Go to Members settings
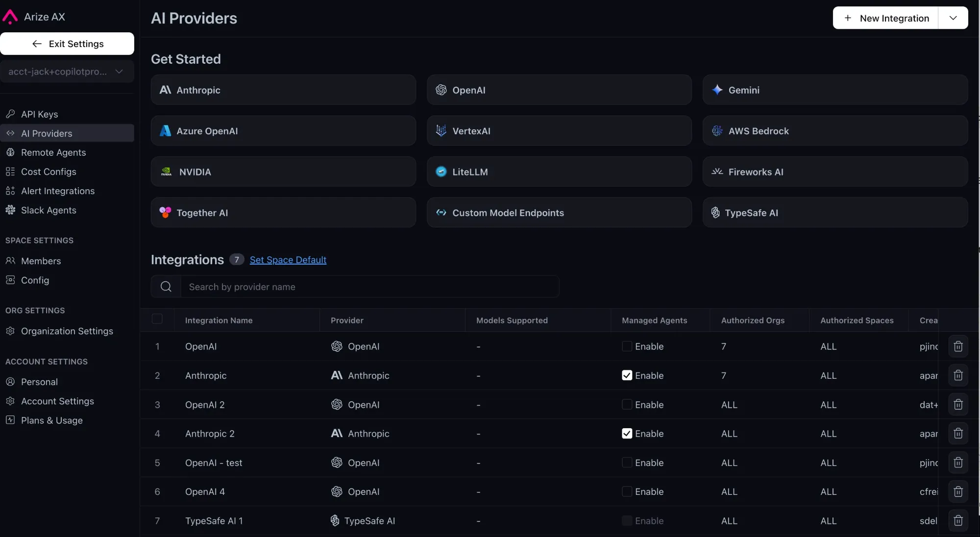The height and width of the screenshot is (537, 980). (x=67, y=261)
